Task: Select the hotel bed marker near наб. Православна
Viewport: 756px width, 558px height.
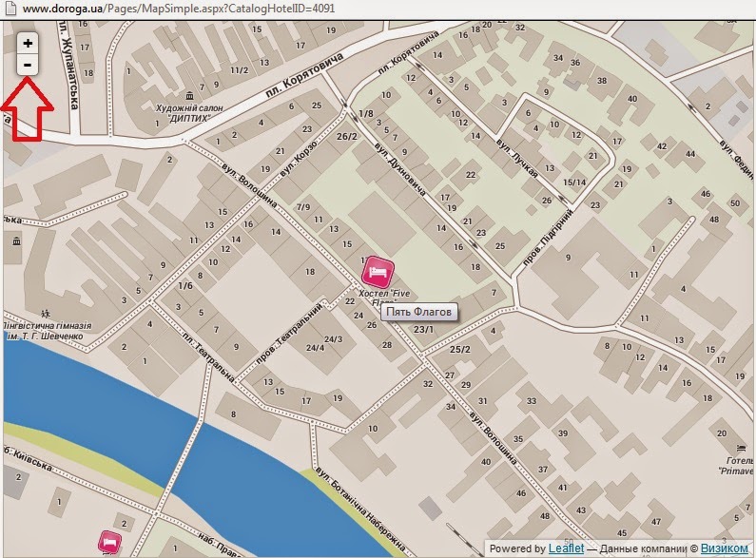Action: pos(110,542)
